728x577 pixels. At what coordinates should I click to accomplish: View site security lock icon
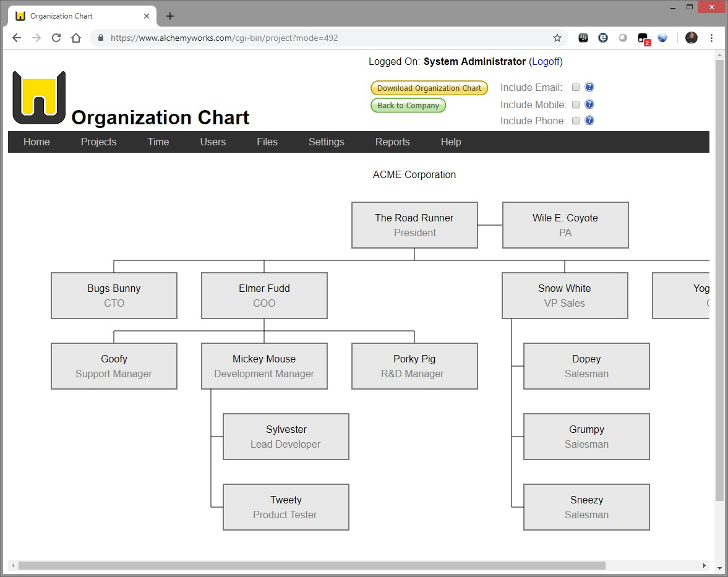101,38
